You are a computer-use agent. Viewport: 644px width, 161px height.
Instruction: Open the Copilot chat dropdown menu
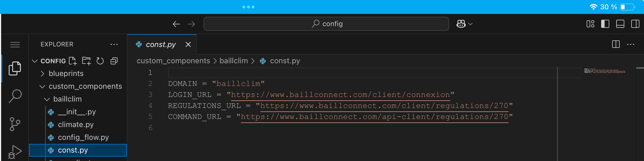[x=471, y=24]
